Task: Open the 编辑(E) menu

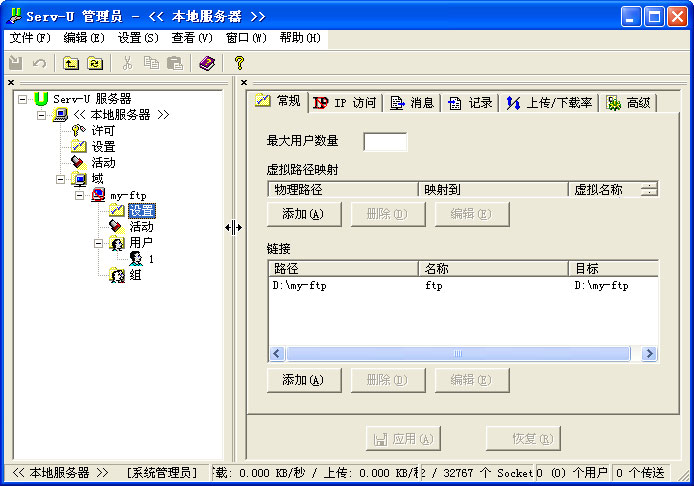Action: (x=84, y=38)
